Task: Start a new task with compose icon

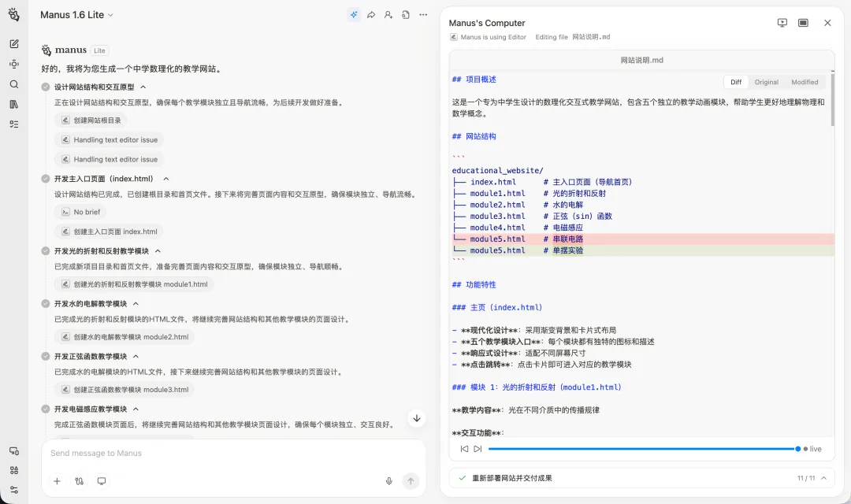Action: pyautogui.click(x=14, y=44)
